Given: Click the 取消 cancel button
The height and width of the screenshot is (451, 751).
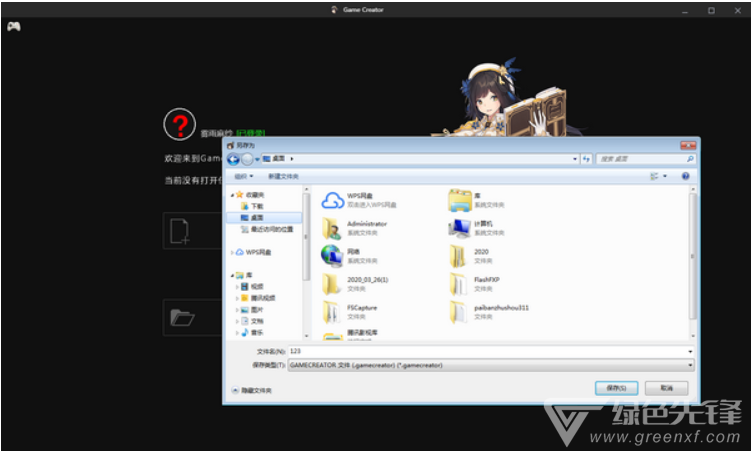Looking at the screenshot, I should tap(666, 387).
